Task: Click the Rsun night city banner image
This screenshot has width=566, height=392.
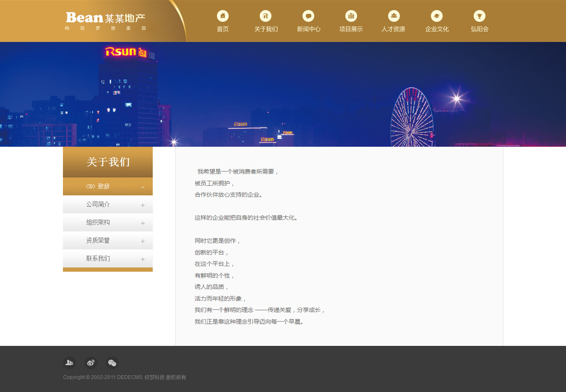Action: point(283,94)
